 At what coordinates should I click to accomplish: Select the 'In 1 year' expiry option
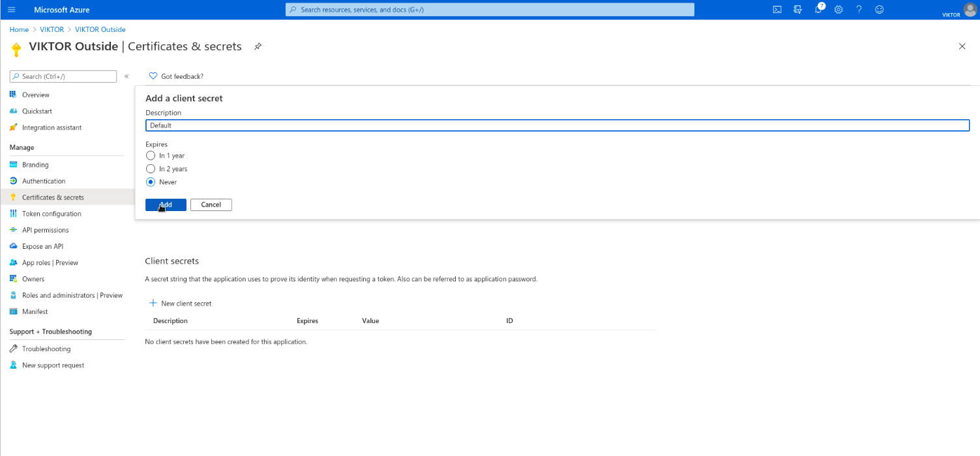pos(151,156)
